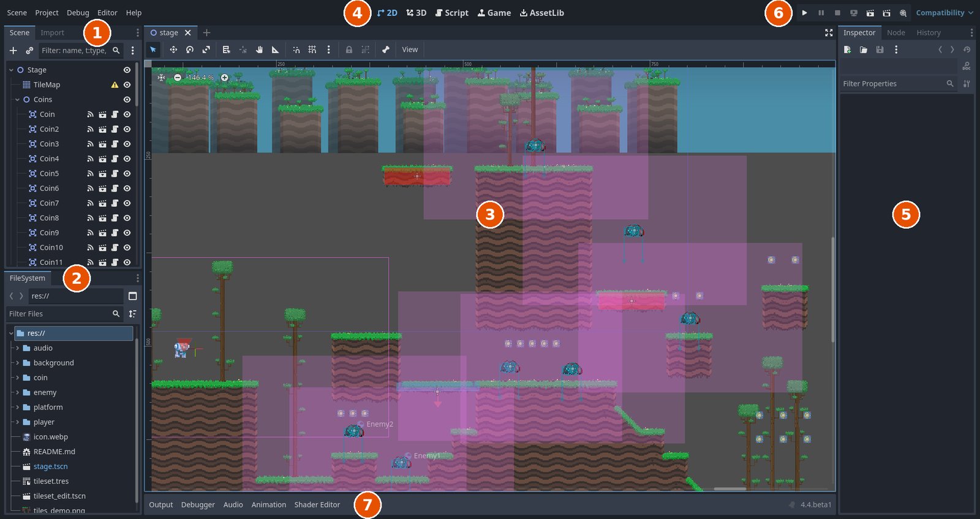The height and width of the screenshot is (519, 980).
Task: Toggle visibility of Coin8
Action: coord(127,218)
